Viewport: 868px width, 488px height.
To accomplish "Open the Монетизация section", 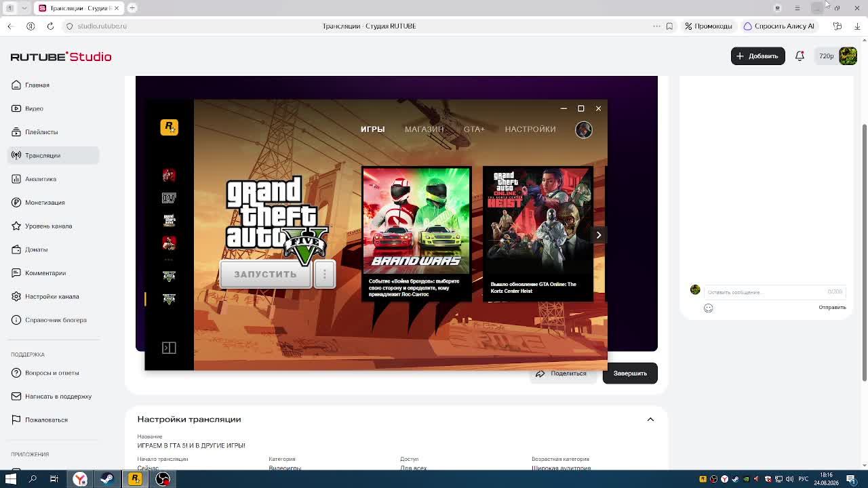I will point(53,203).
